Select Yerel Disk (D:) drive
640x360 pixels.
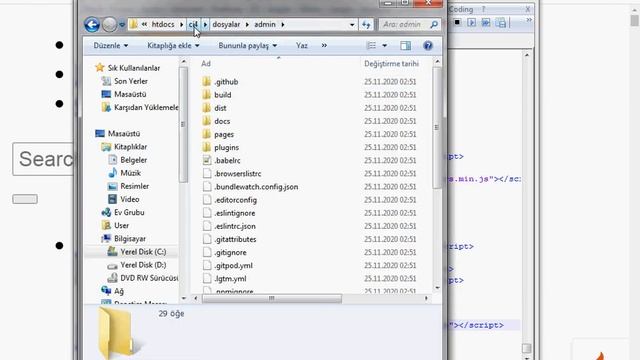(143, 265)
